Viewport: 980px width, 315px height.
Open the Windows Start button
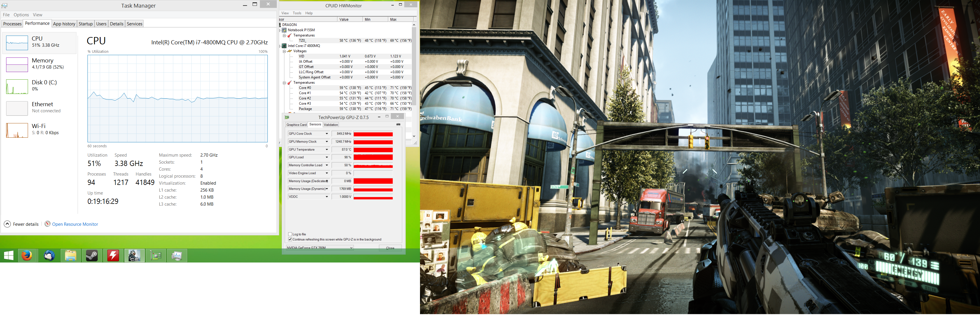click(x=8, y=256)
